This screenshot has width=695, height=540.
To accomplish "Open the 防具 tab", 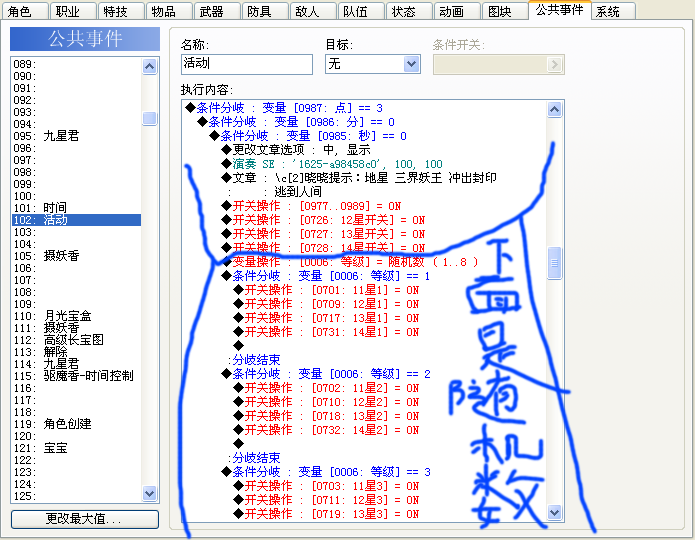I will point(265,11).
